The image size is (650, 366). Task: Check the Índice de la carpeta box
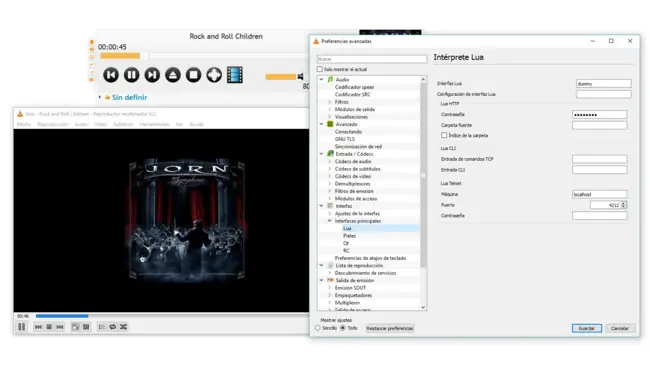(x=444, y=135)
